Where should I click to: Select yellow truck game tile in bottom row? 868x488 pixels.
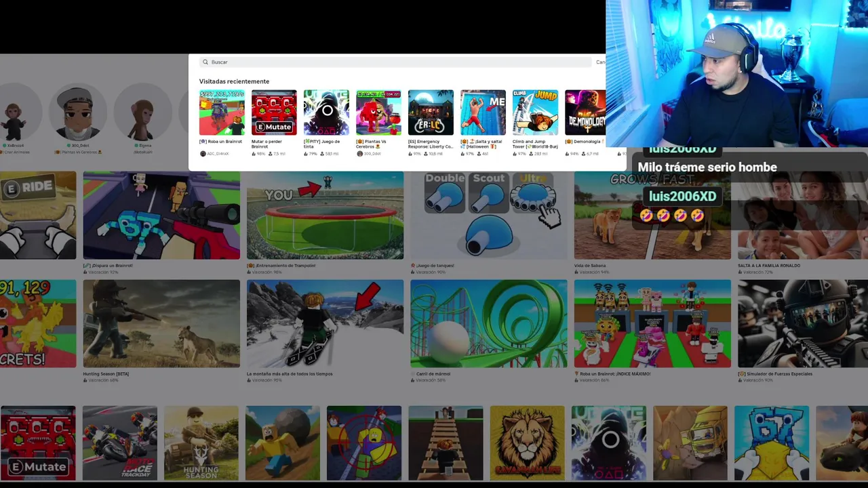(x=690, y=443)
